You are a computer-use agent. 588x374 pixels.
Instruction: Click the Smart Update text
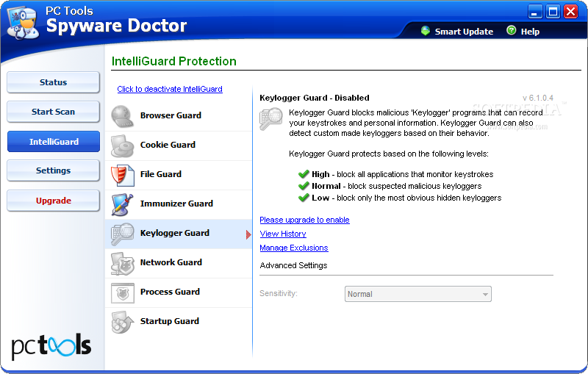coord(464,32)
